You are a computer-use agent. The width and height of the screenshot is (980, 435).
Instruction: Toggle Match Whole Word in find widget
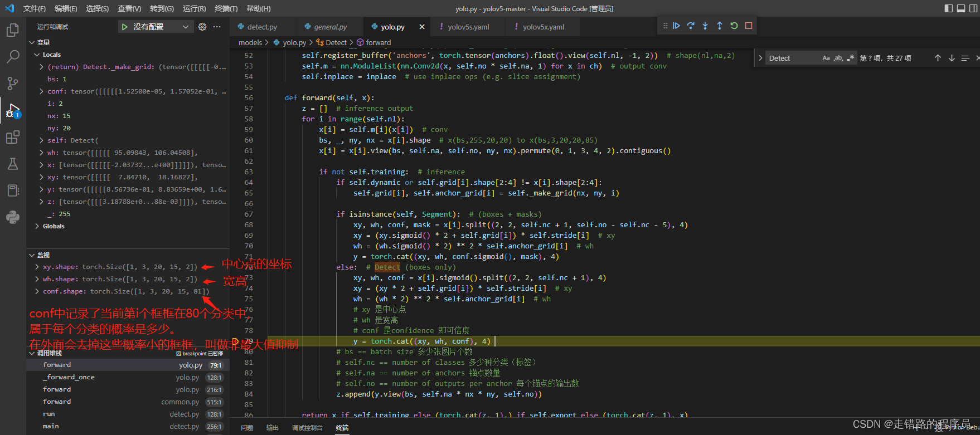tap(838, 58)
